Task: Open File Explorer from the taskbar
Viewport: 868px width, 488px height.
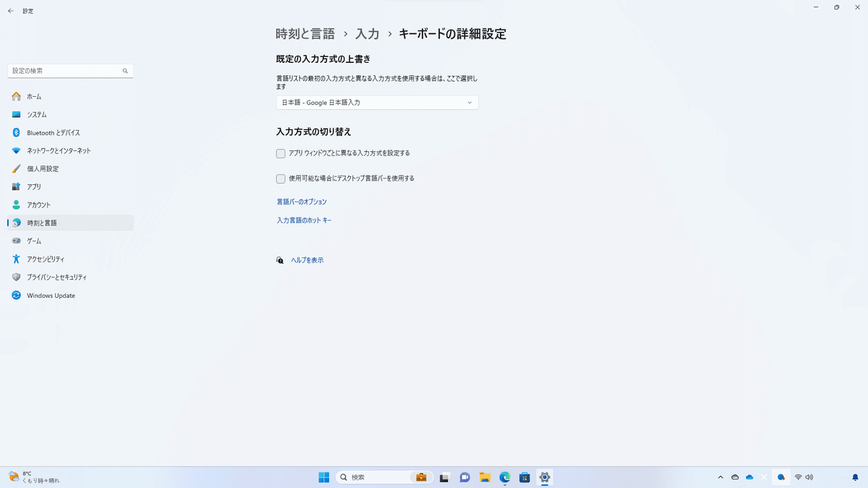Action: 485,477
